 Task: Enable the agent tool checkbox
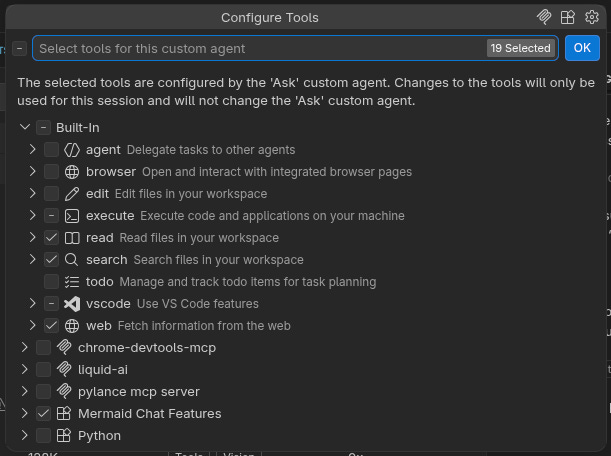(x=51, y=150)
